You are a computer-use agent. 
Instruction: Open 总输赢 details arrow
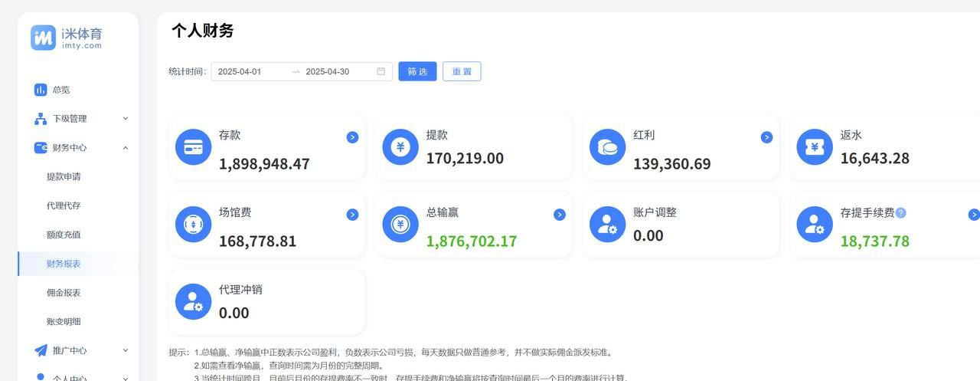[560, 215]
